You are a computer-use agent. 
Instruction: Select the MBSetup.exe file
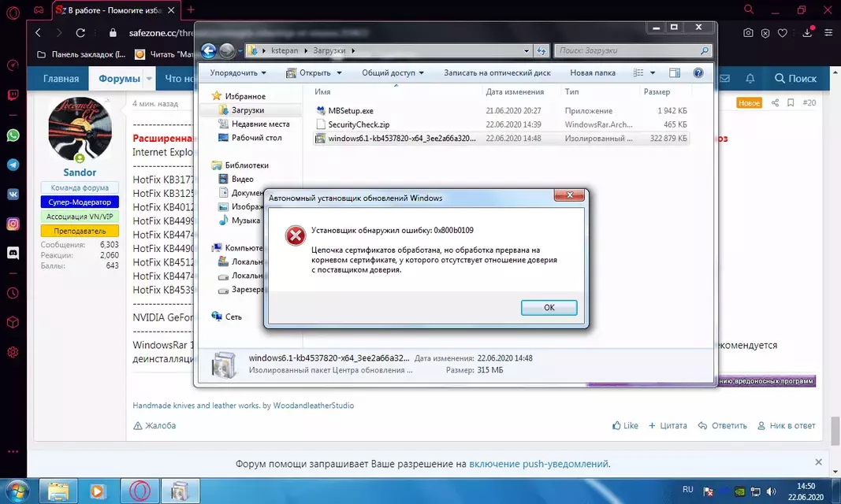[x=351, y=111]
